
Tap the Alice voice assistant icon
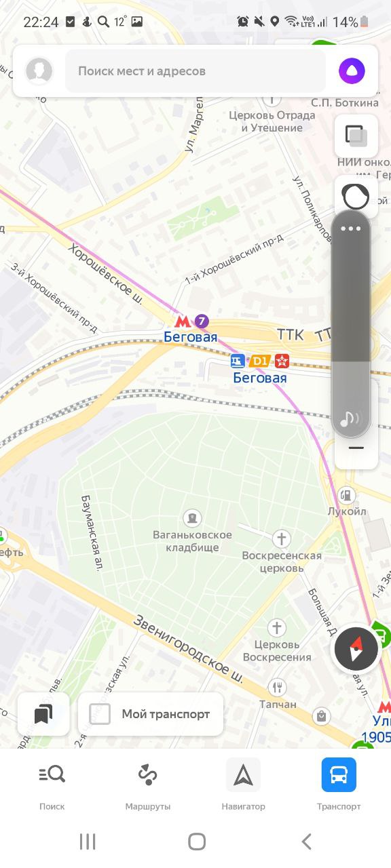(x=352, y=71)
